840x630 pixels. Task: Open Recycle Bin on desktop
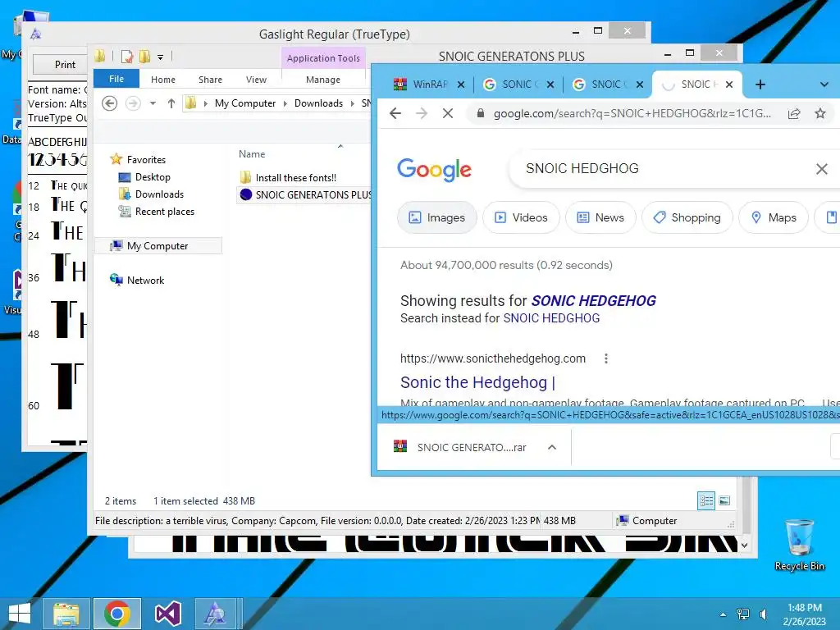coord(799,545)
